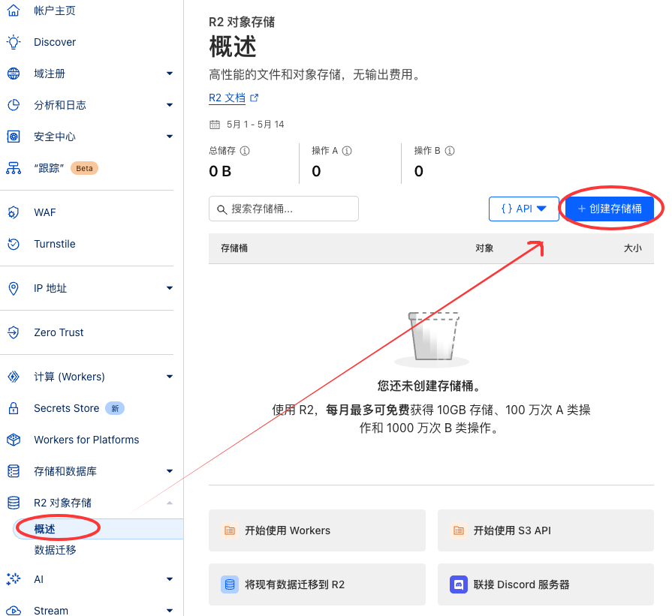Click the info icon beside 操作 B
Image resolution: width=672 pixels, height=616 pixels.
[450, 151]
